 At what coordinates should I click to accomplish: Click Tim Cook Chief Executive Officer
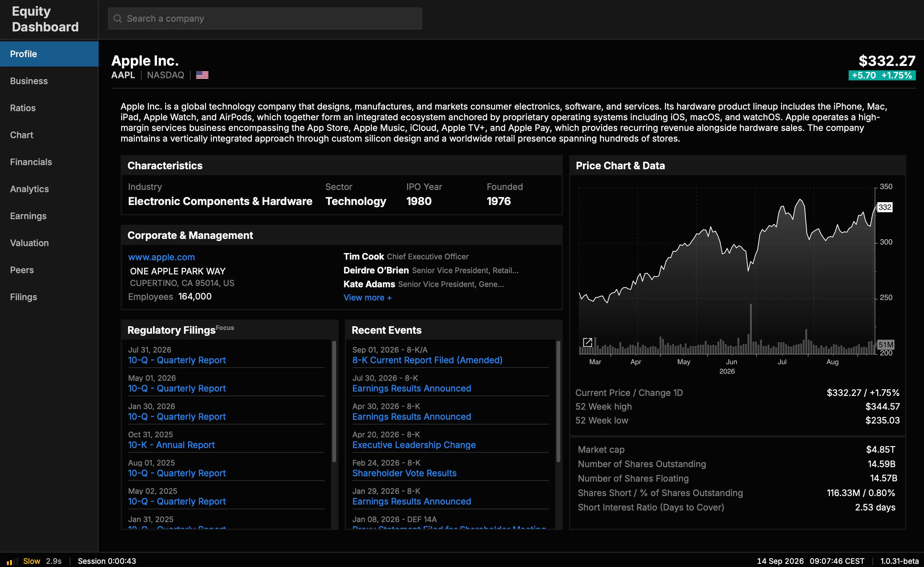tap(406, 256)
